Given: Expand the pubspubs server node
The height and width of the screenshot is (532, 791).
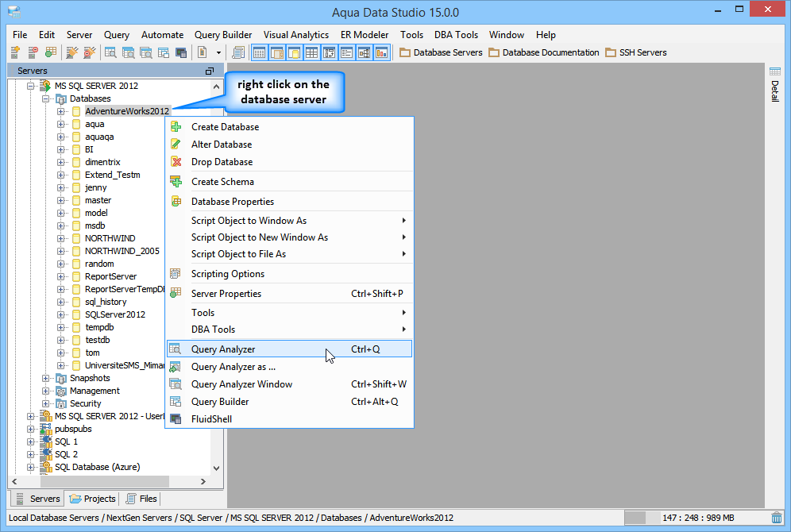Looking at the screenshot, I should coord(31,429).
